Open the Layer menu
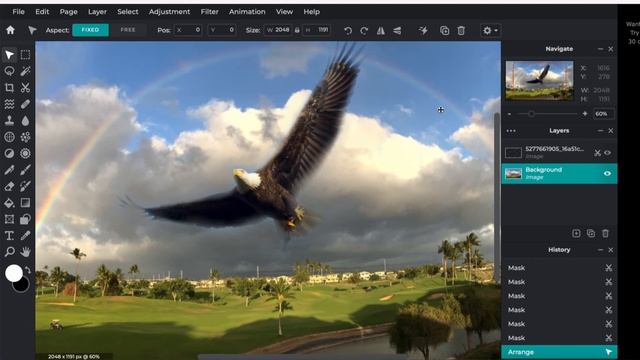640x360 pixels. (x=97, y=12)
